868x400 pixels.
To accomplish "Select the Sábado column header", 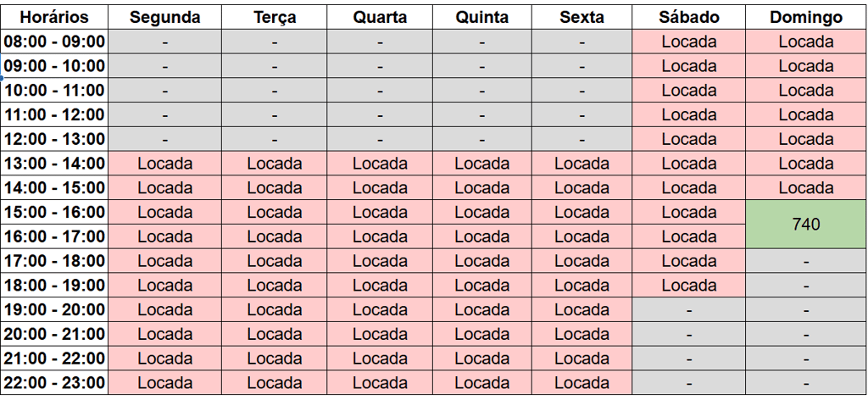I will click(688, 17).
